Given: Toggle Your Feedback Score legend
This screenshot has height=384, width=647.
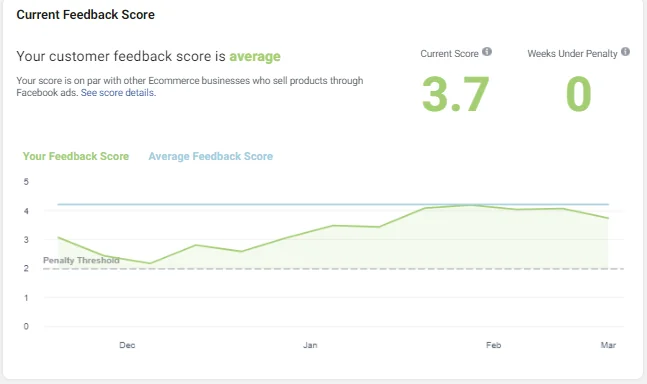Looking at the screenshot, I should tap(76, 156).
